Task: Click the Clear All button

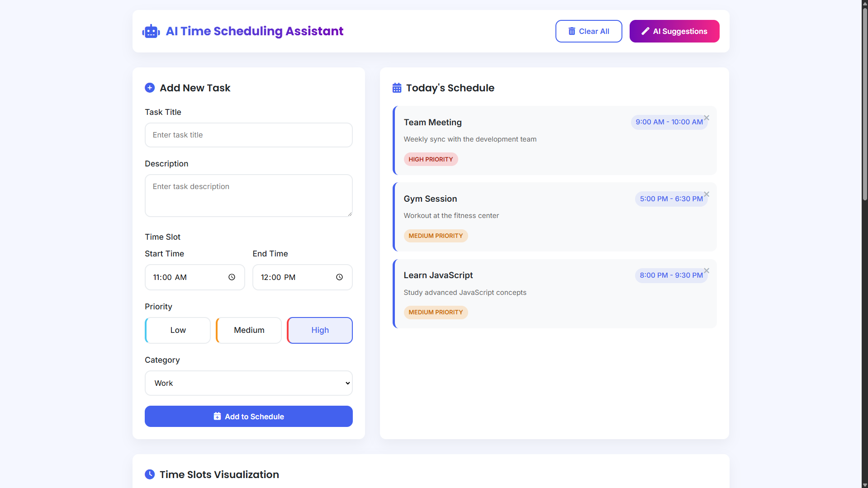Action: [588, 31]
